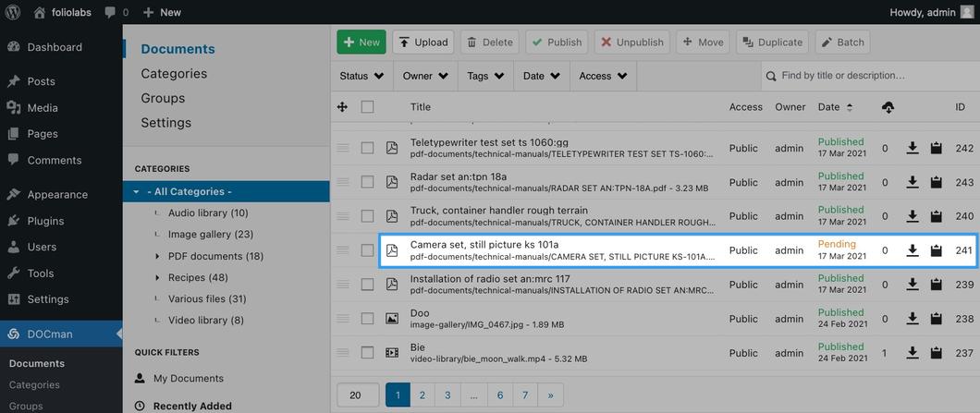Image resolution: width=980 pixels, height=413 pixels.
Task: Click the Publish toolbar button
Action: point(557,42)
